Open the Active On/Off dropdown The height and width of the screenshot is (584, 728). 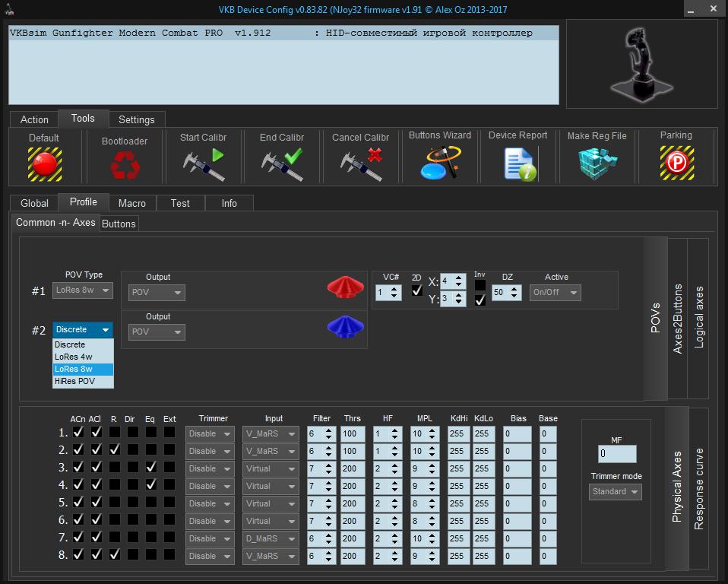point(555,293)
